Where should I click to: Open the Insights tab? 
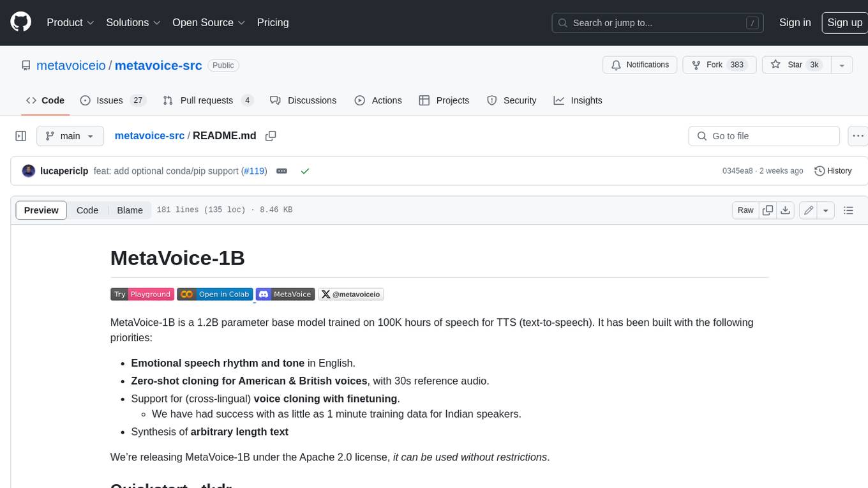point(578,100)
